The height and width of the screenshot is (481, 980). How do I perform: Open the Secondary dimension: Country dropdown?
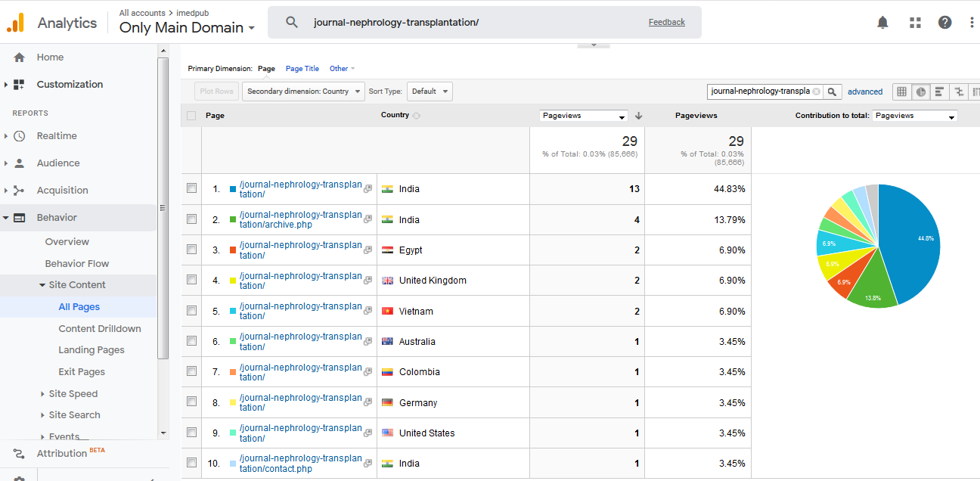303,92
